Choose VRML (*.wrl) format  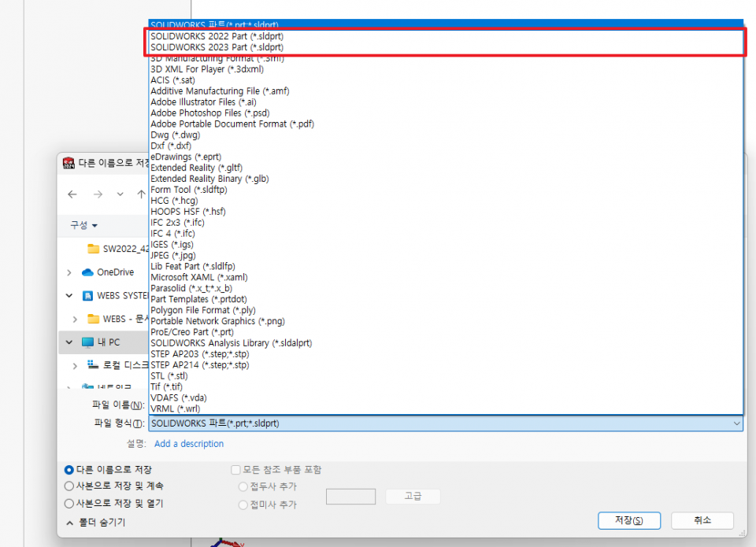[446, 409]
